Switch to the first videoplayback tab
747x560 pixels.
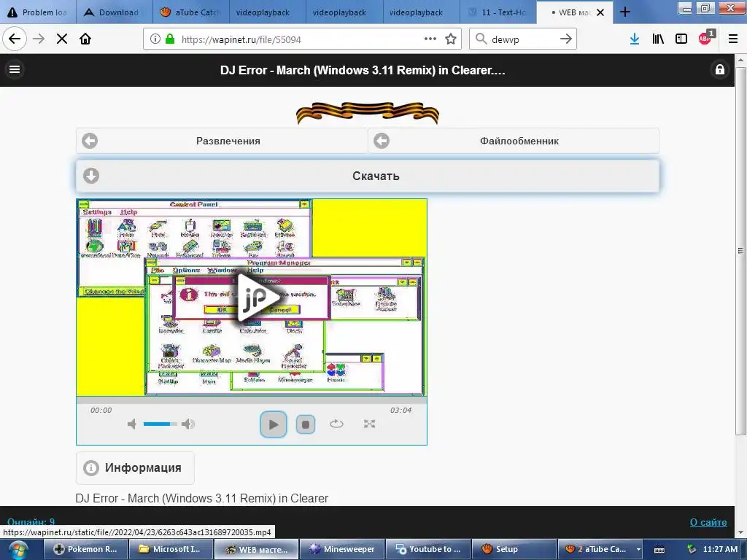tap(268, 12)
